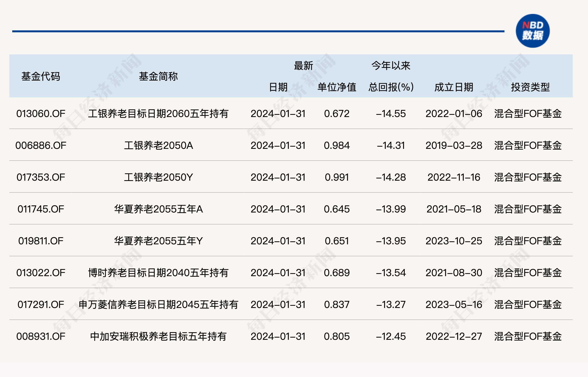Click return value -13.54
The width and height of the screenshot is (588, 377).
tap(391, 273)
